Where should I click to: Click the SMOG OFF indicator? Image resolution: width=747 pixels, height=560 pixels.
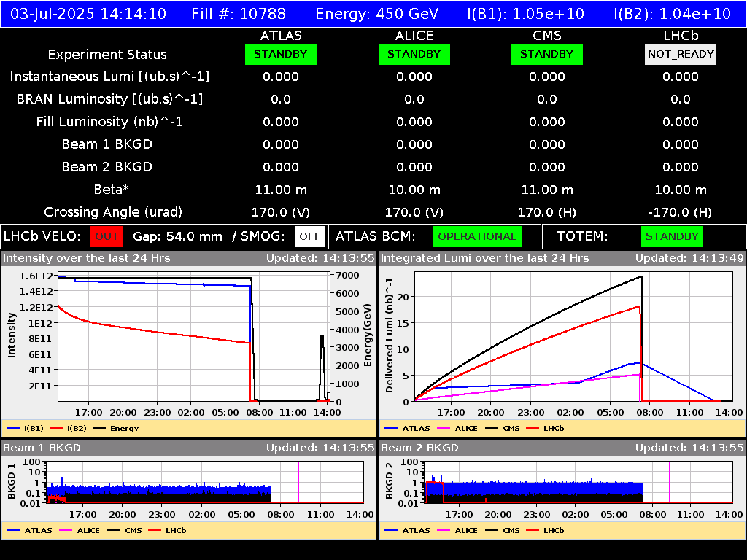(309, 236)
